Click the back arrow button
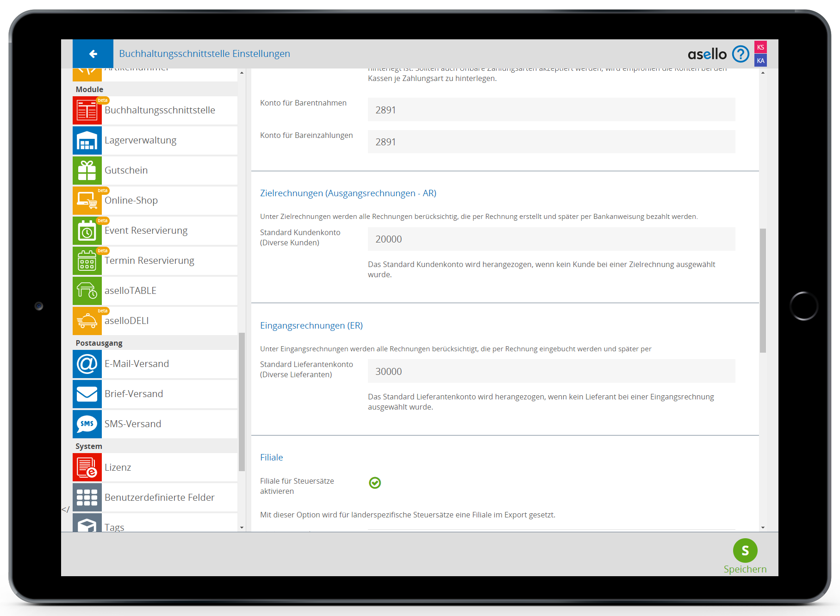Screen dimensions: 840x616 [93, 54]
